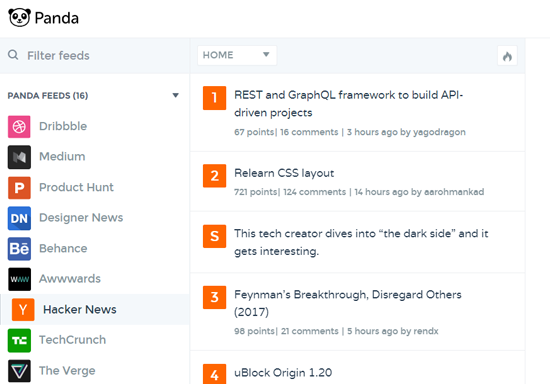
Task: Open The Verge feed label
Action: pyautogui.click(x=67, y=371)
